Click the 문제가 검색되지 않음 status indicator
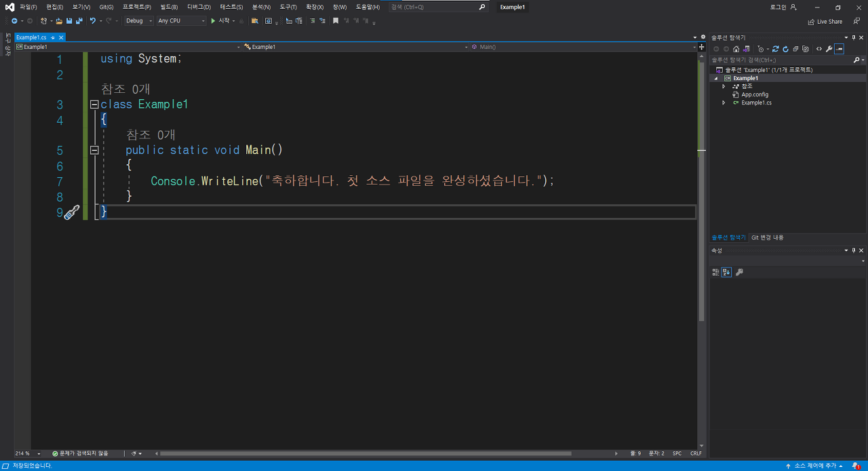The image size is (868, 471). click(80, 453)
